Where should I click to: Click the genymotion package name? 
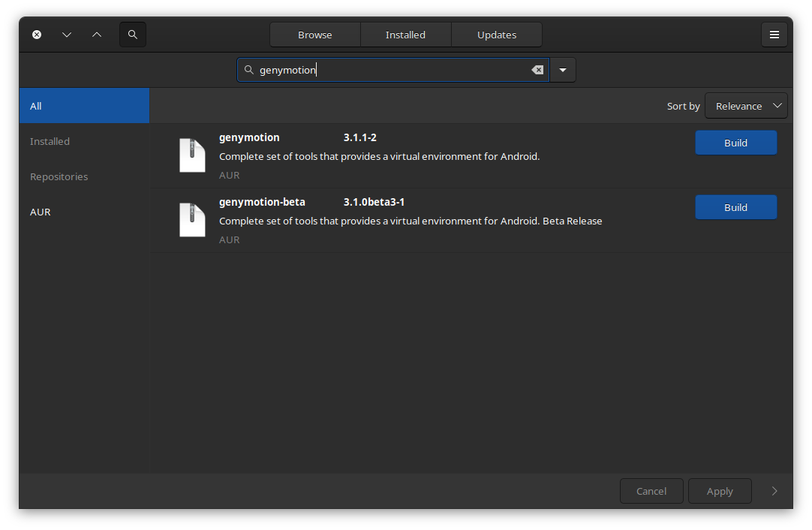pyautogui.click(x=249, y=137)
